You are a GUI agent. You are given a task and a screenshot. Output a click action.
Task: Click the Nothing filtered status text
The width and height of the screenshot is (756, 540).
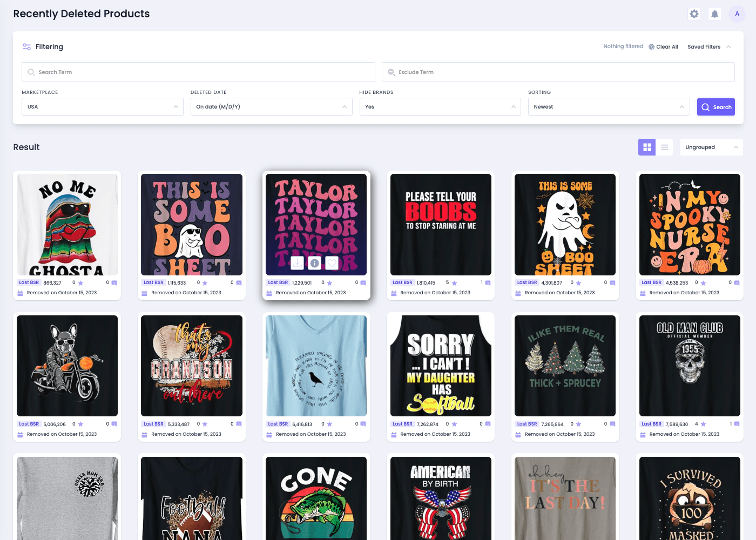point(623,46)
